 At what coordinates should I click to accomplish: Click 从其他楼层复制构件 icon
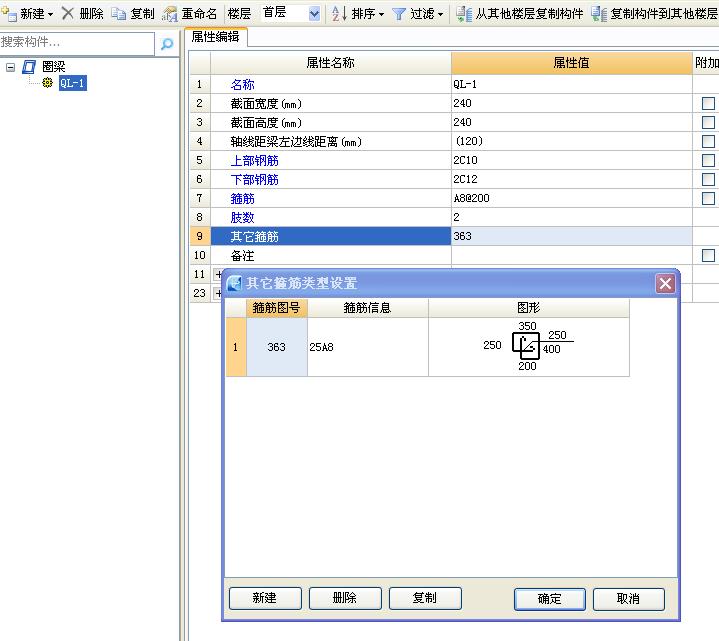click(464, 14)
